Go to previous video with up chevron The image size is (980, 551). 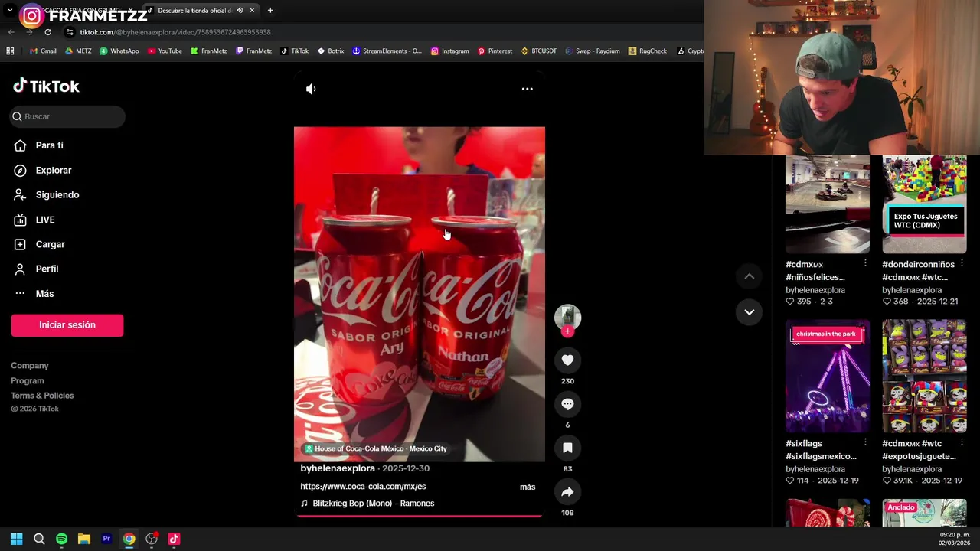pyautogui.click(x=750, y=276)
